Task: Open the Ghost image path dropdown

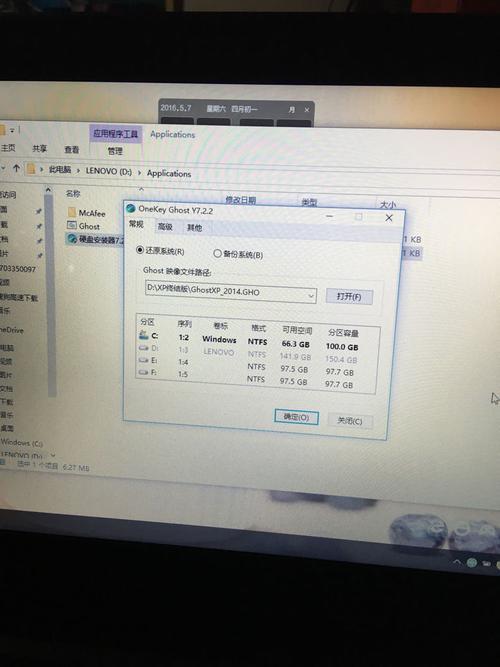Action: (x=311, y=296)
